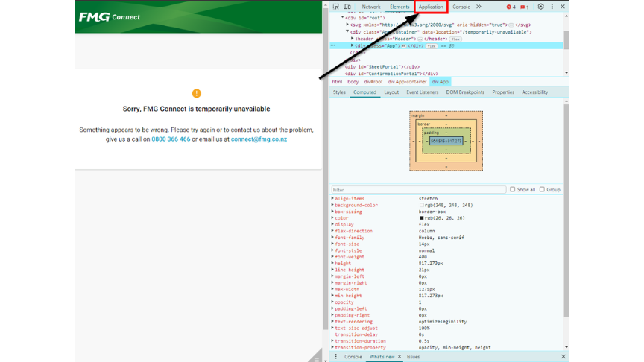Viewport: 644px width, 362px height.
Task: Click the elements tree scrollbar
Action: click(x=566, y=39)
